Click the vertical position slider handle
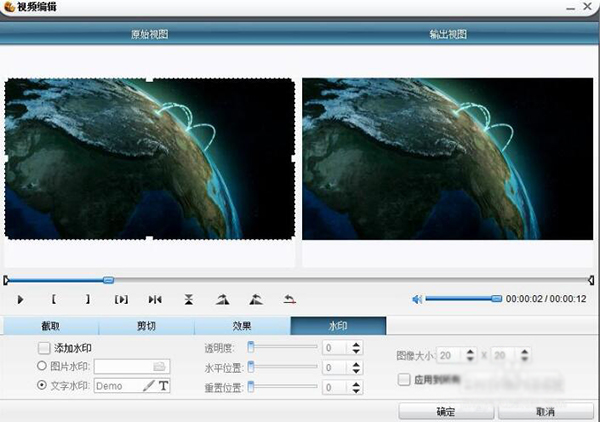The width and height of the screenshot is (600, 422). tap(251, 386)
